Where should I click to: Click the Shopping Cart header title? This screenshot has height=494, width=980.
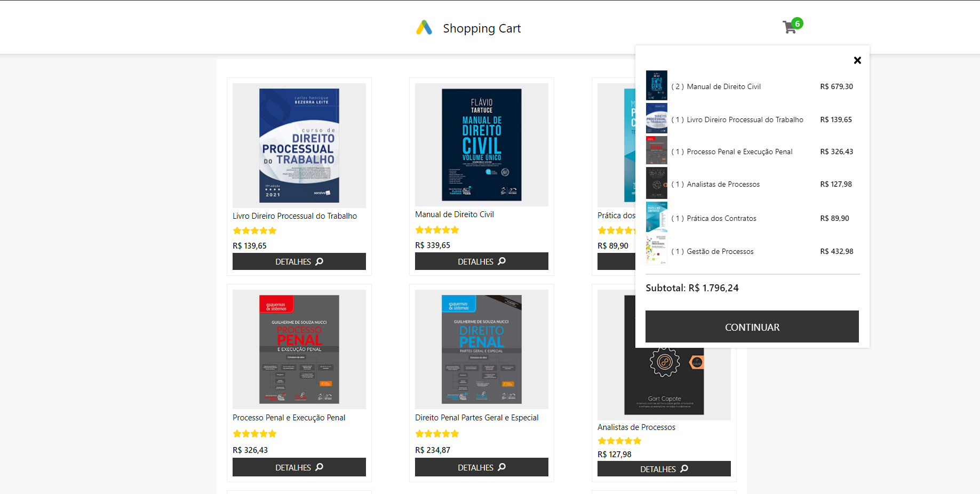tap(482, 28)
